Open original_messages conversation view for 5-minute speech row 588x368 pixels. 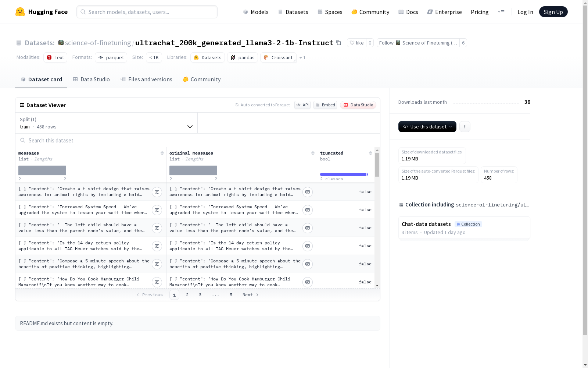[x=308, y=264]
